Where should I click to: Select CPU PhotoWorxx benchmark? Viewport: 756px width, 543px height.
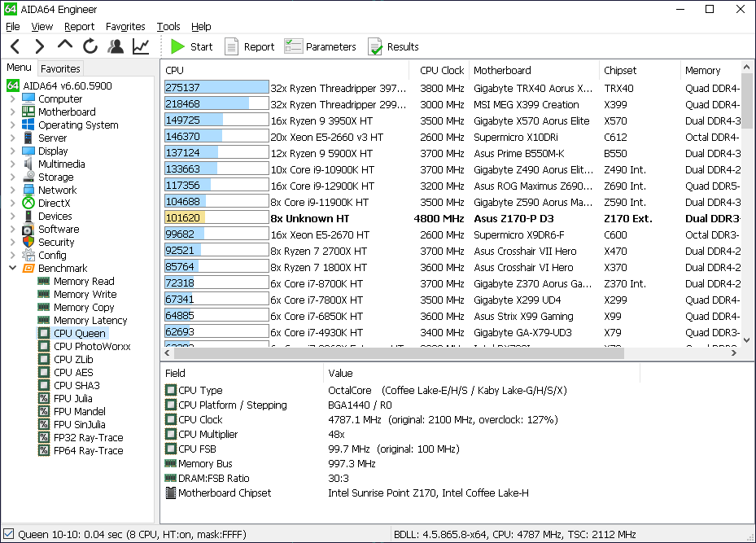point(92,346)
